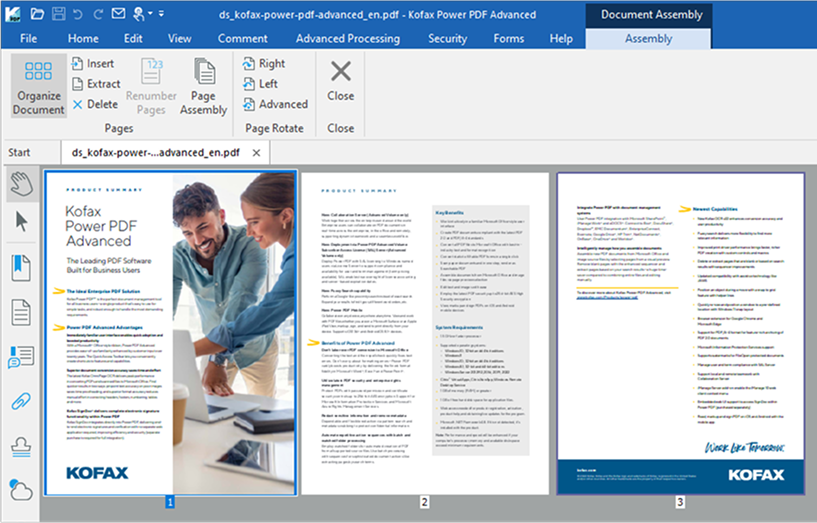This screenshot has width=817, height=523.
Task: Open the Cloud panel
Action: click(x=21, y=490)
